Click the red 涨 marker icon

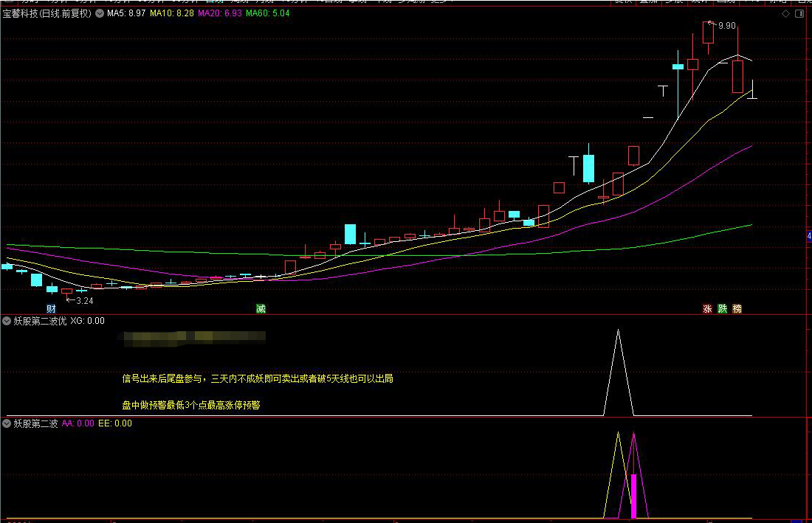[x=707, y=308]
